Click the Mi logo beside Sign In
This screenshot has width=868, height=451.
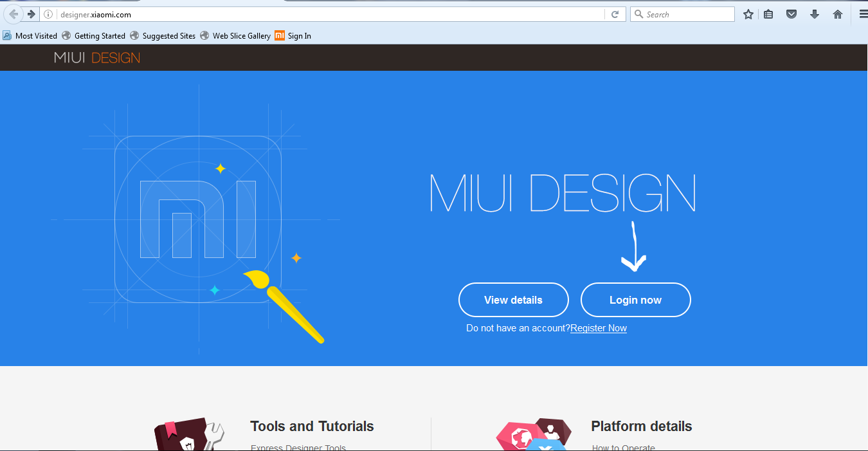[x=279, y=36]
